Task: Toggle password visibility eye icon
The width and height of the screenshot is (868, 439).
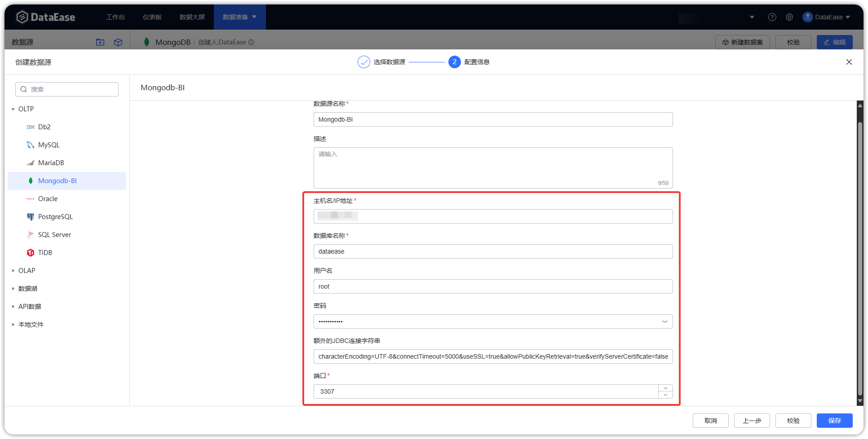Action: click(664, 321)
